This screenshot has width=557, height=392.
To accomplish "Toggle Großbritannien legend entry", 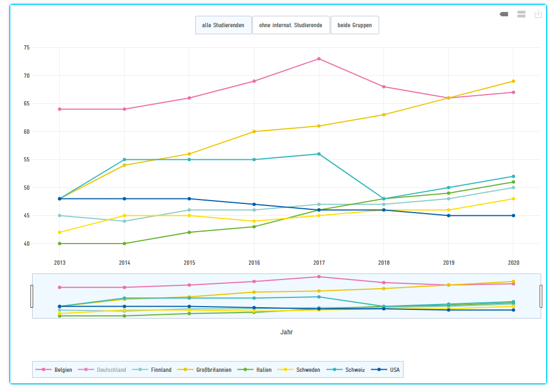I will pos(207,370).
